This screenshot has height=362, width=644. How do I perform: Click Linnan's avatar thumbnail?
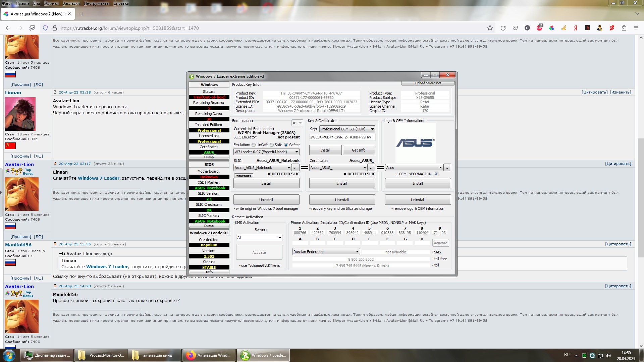pos(20,114)
